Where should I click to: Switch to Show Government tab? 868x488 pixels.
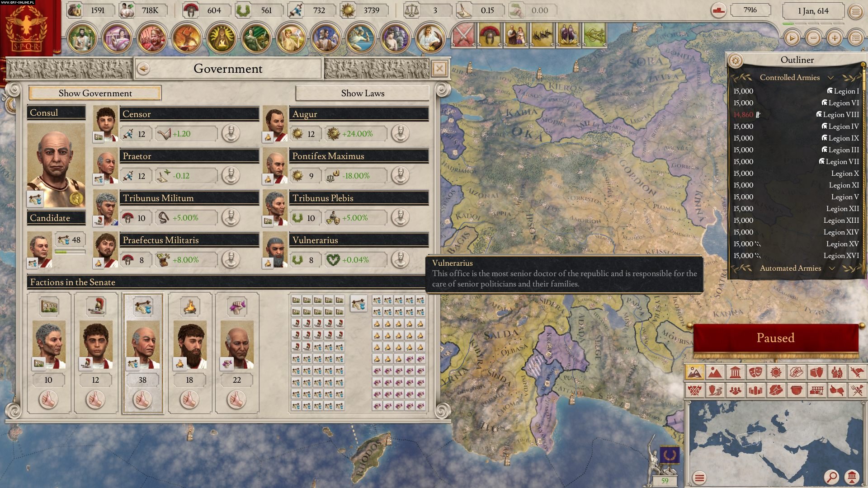pyautogui.click(x=95, y=93)
